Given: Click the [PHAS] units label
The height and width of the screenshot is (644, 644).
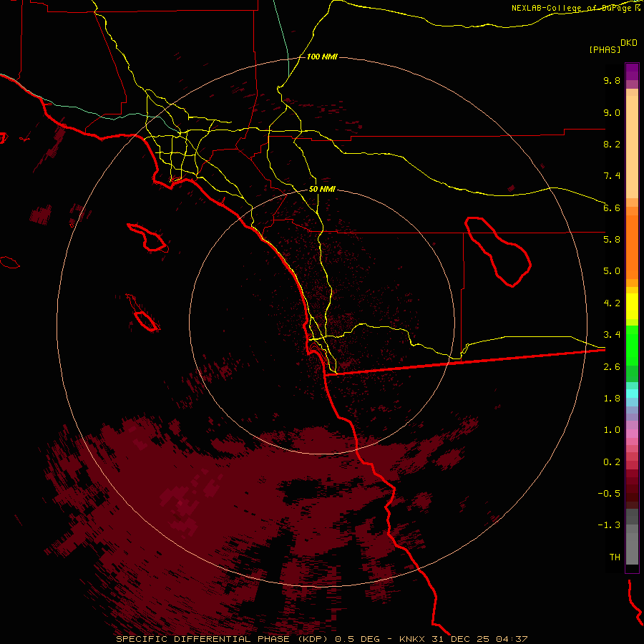Looking at the screenshot, I should point(605,49).
